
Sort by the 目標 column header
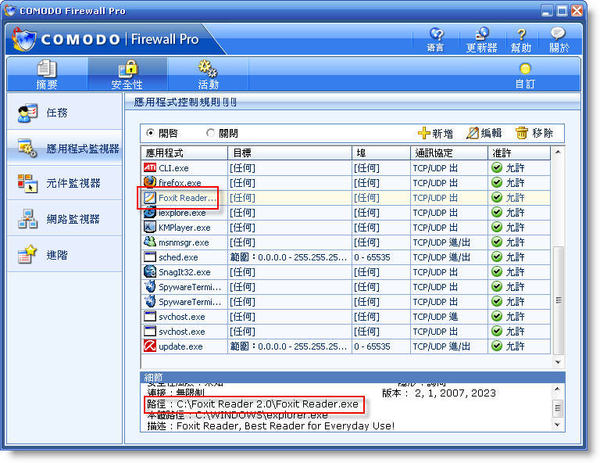pos(290,153)
